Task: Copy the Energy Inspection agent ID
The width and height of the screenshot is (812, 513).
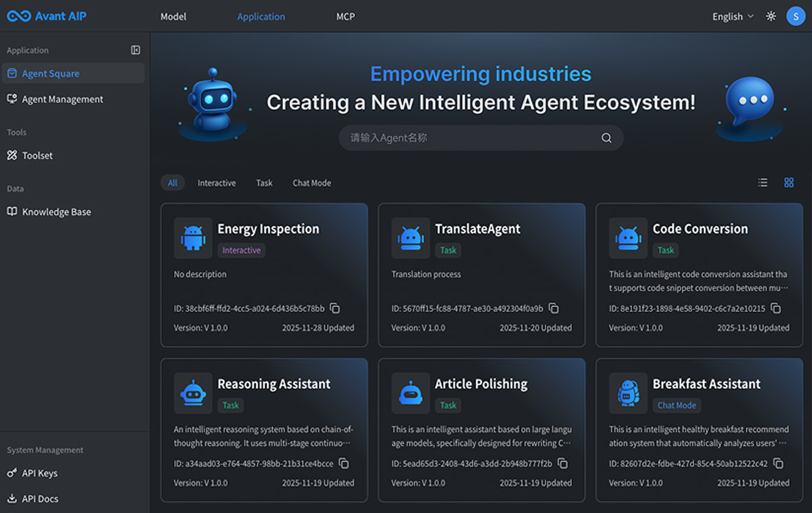Action: tap(334, 309)
